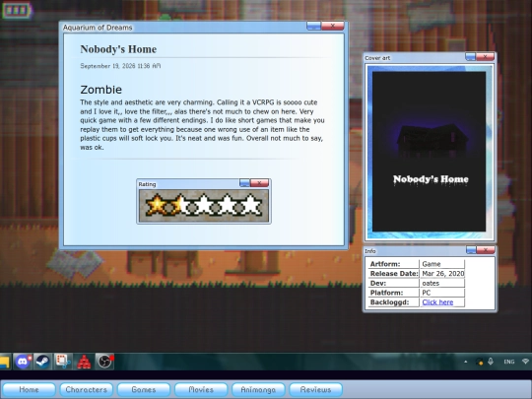The height and width of the screenshot is (399, 532).
Task: Select the Game artform cell
Action: (x=442, y=264)
